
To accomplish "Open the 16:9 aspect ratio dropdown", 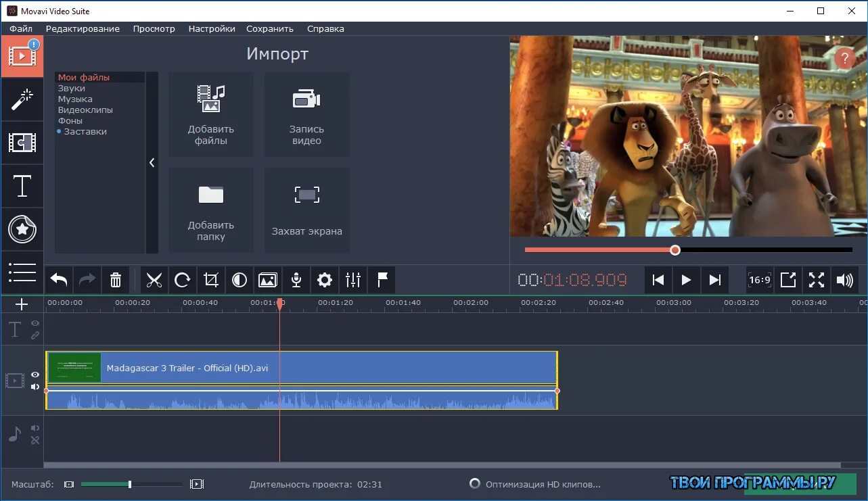I will tap(760, 280).
